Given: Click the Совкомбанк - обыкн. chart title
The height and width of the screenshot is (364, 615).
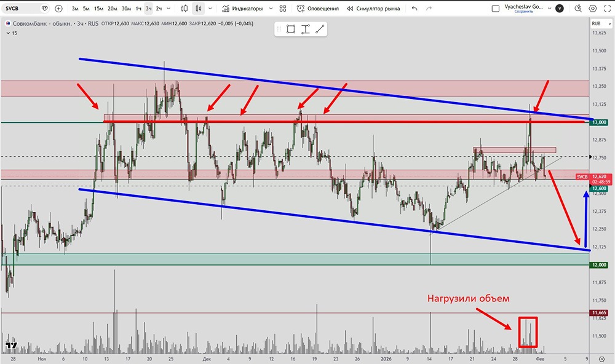Looking at the screenshot, I should point(42,23).
